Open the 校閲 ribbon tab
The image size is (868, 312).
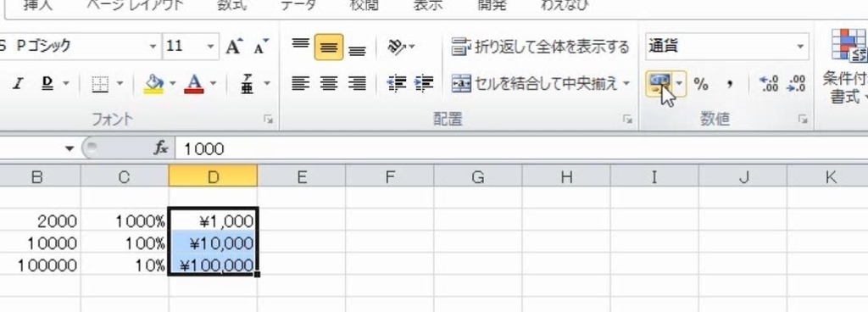click(x=364, y=6)
